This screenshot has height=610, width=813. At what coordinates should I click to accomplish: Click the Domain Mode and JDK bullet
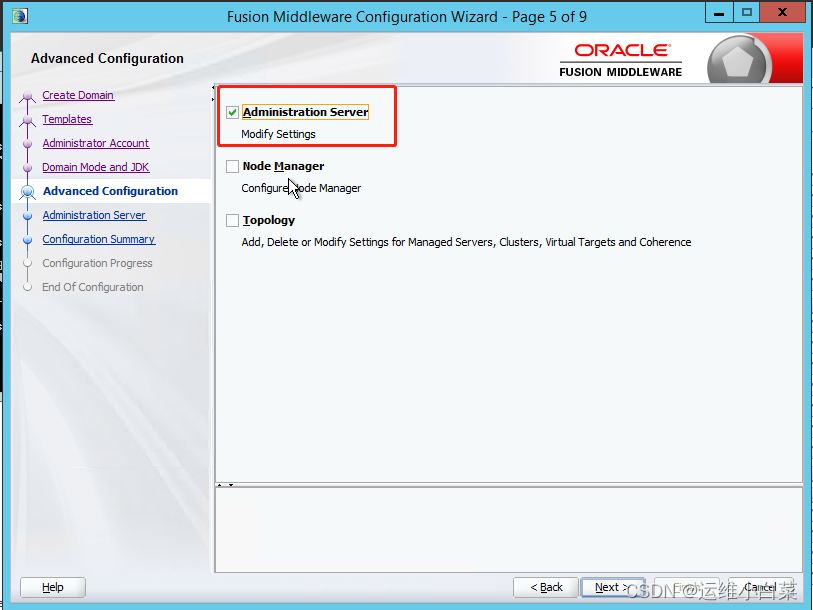(27, 168)
